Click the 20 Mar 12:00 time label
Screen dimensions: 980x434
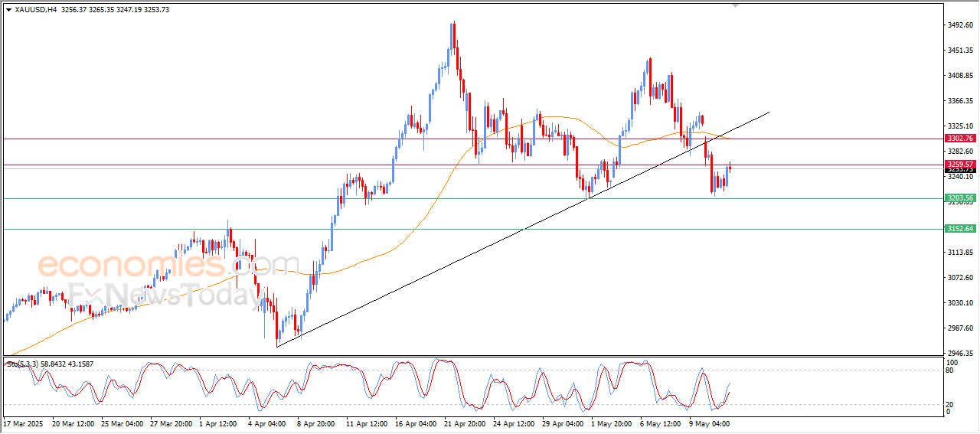click(73, 423)
